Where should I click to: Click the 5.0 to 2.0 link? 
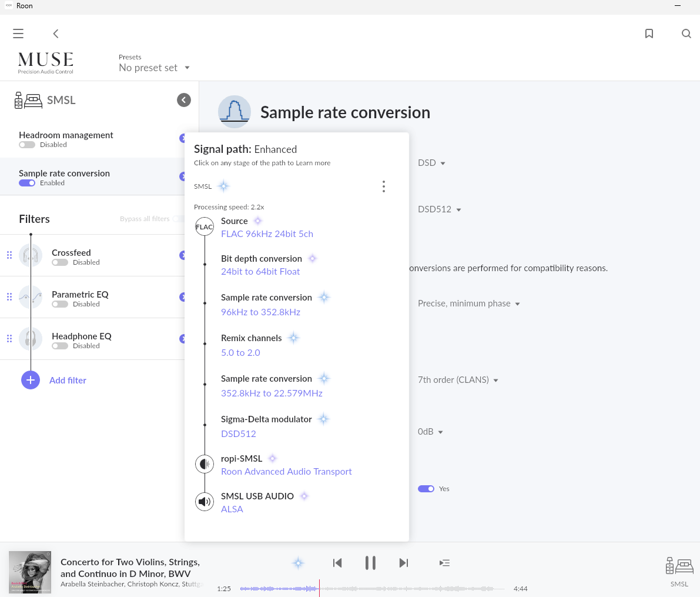240,352
